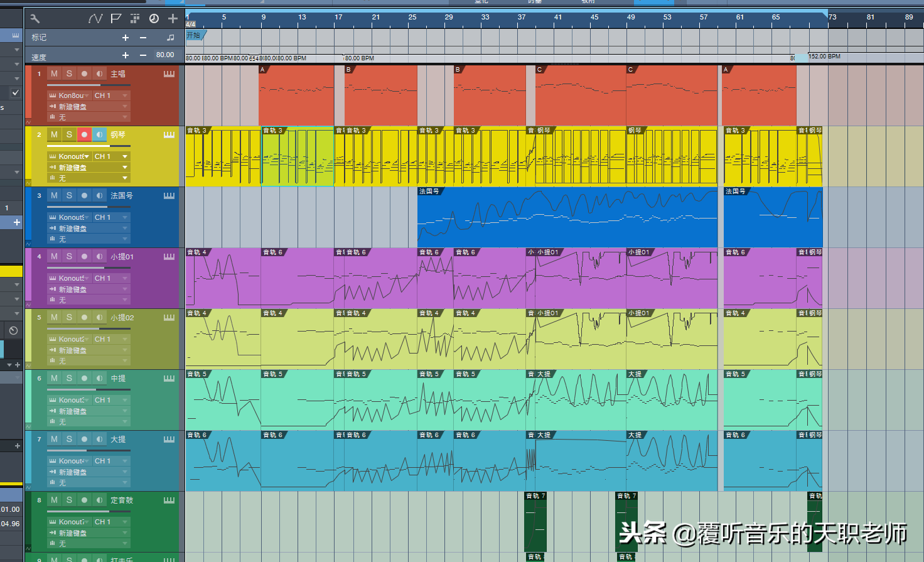The image size is (924, 562).
Task: Mute the 法国号 track
Action: coord(54,196)
